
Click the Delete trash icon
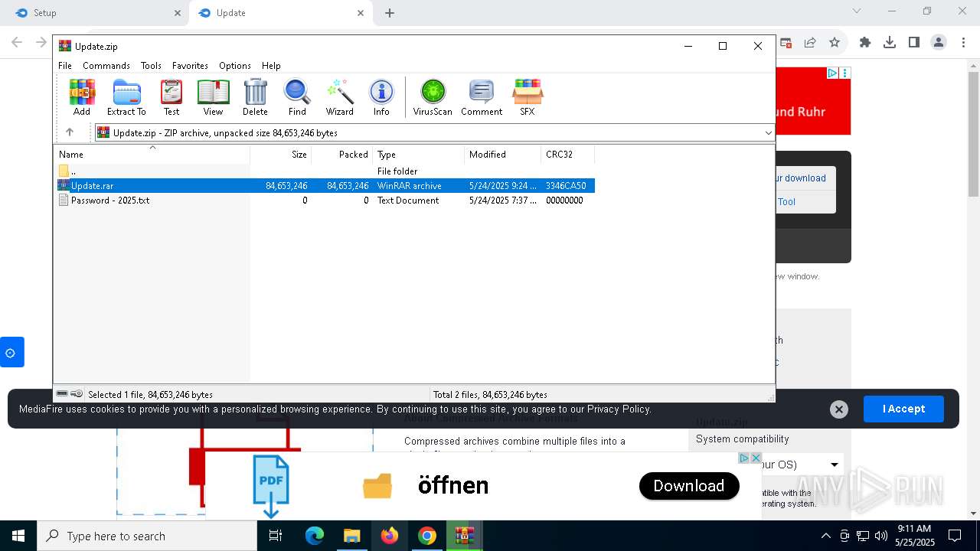(255, 97)
